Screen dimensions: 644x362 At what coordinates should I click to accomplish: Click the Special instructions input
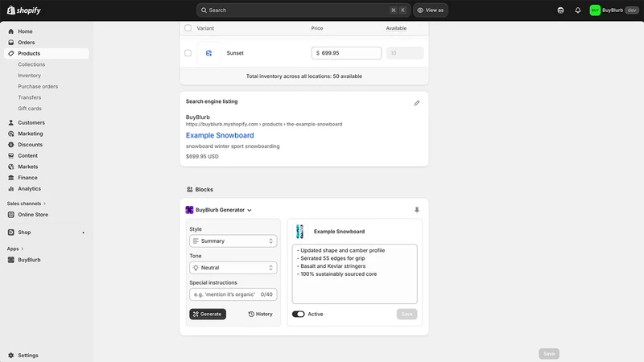(233, 294)
